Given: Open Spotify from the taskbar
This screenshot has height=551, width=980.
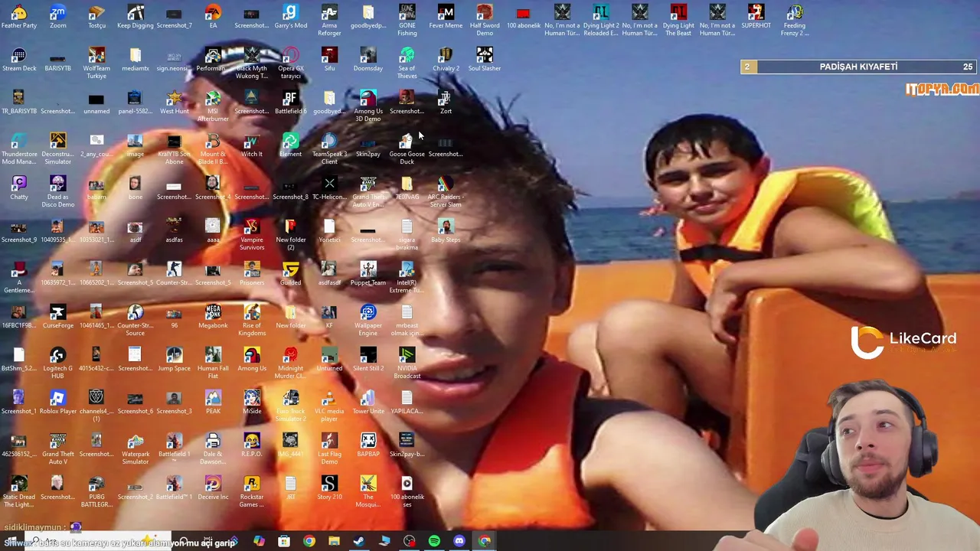Looking at the screenshot, I should click(x=434, y=541).
